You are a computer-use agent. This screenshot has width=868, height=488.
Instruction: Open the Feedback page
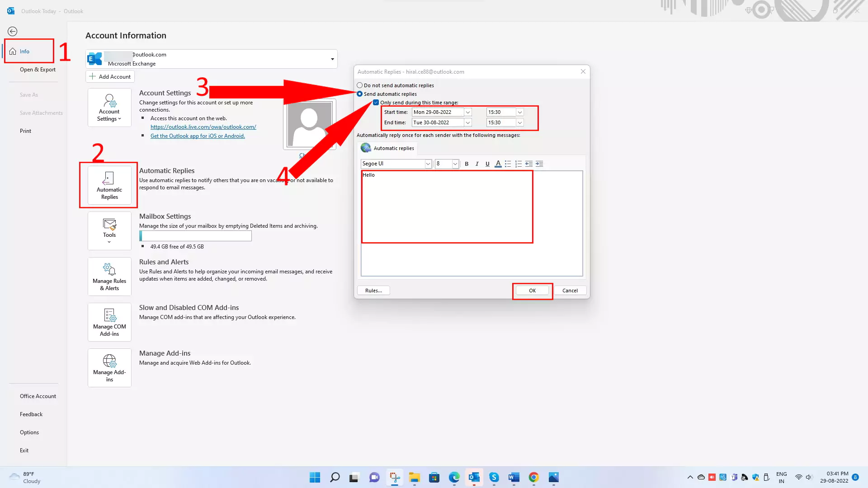pos(31,414)
